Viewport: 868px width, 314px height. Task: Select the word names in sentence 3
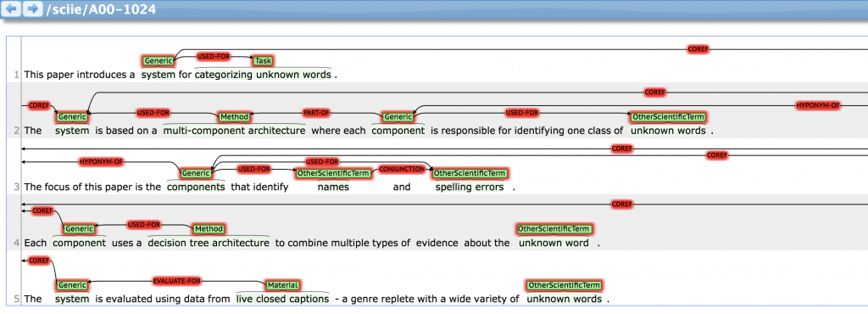tap(333, 187)
